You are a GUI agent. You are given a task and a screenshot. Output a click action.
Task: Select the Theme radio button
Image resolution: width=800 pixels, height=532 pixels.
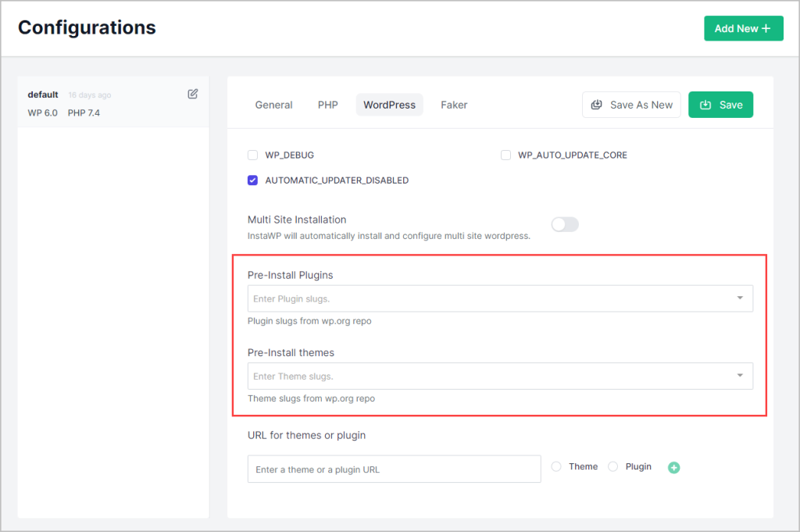point(557,467)
